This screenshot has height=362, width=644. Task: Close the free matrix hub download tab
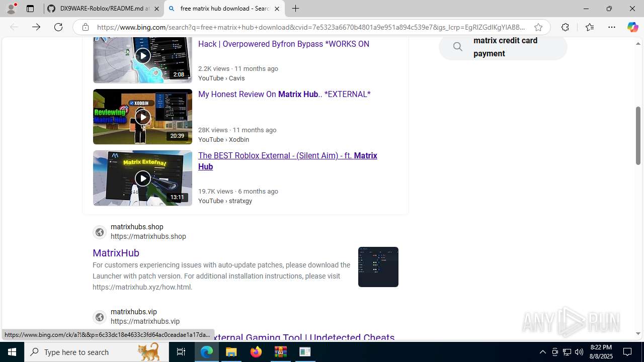tap(277, 9)
